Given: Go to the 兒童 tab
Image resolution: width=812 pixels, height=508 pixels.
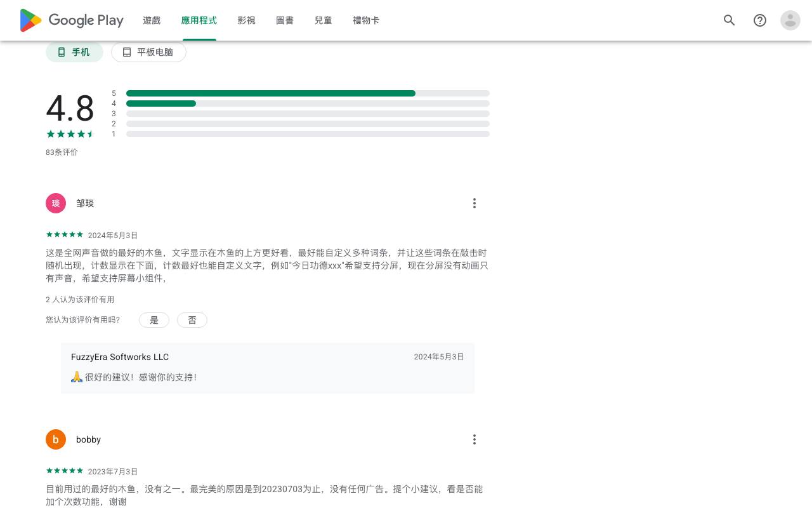Looking at the screenshot, I should click(x=323, y=20).
